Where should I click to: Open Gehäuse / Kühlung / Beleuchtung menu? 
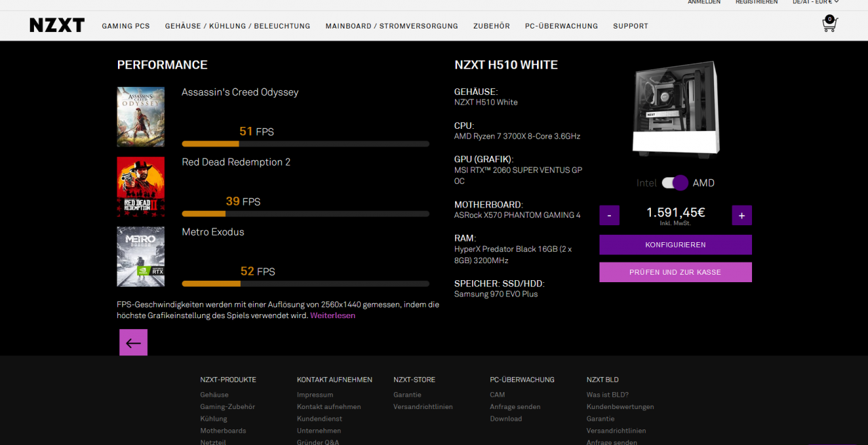point(237,26)
